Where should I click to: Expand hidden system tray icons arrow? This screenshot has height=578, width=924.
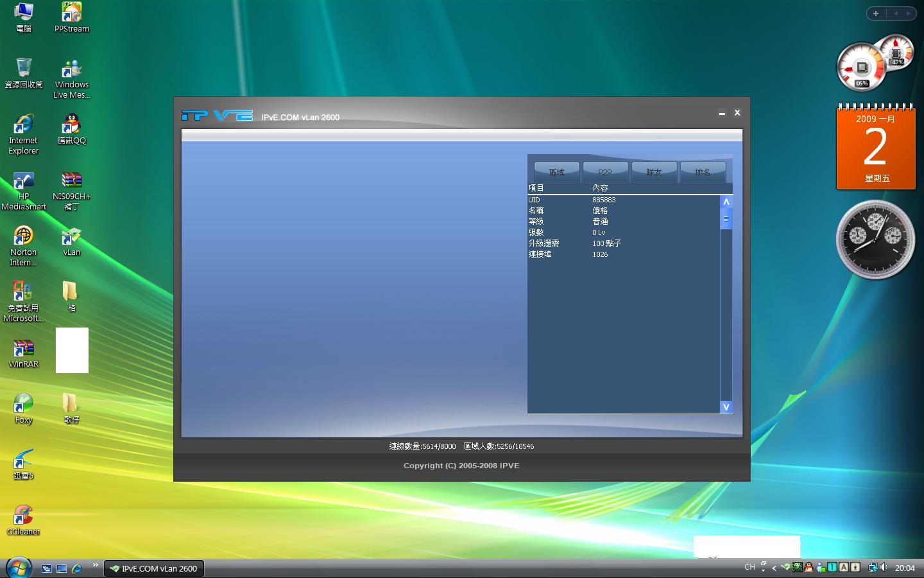click(774, 568)
